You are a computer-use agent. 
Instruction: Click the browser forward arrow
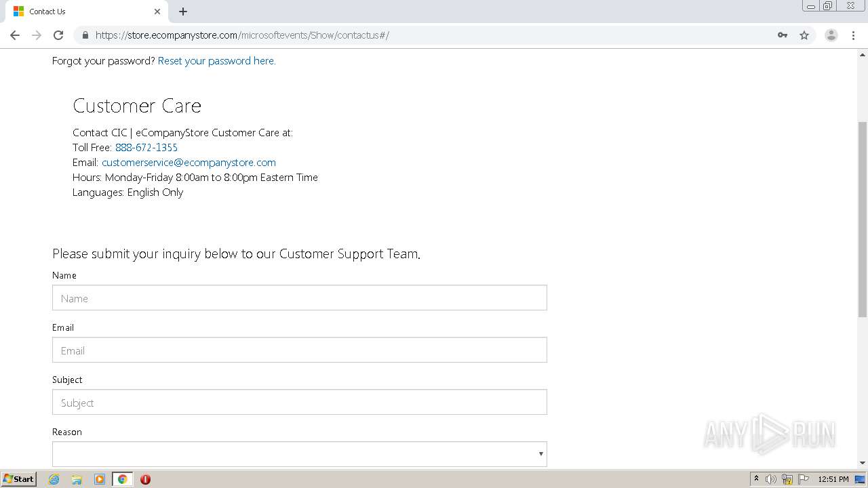point(37,35)
